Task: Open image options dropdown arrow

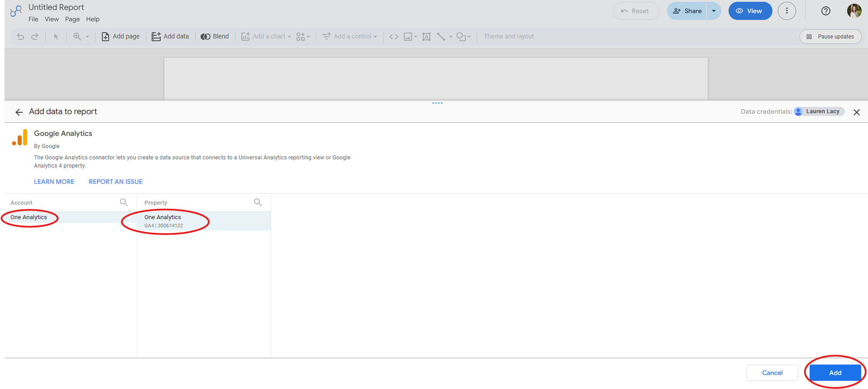Action: (x=416, y=37)
